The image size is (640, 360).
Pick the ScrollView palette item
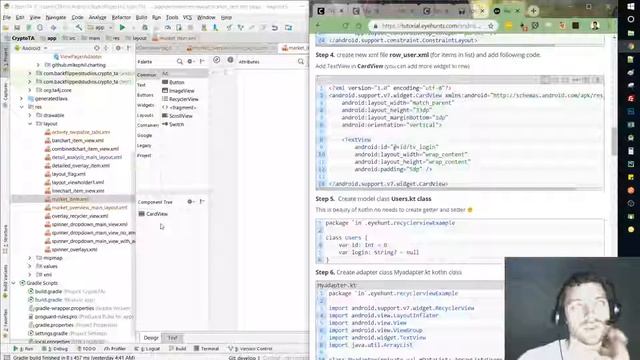(x=177, y=116)
